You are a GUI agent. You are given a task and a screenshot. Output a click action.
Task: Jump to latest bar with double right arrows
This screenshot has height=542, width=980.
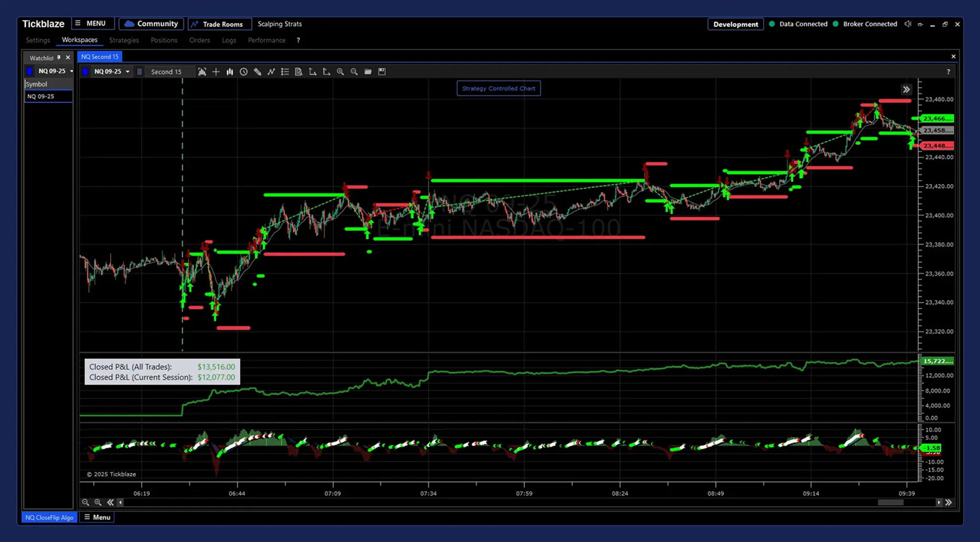[948, 502]
